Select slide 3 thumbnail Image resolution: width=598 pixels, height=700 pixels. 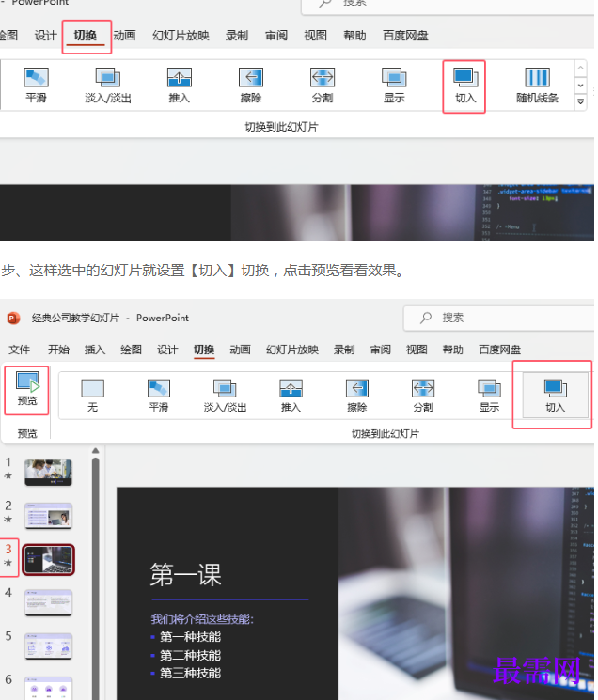click(x=48, y=559)
